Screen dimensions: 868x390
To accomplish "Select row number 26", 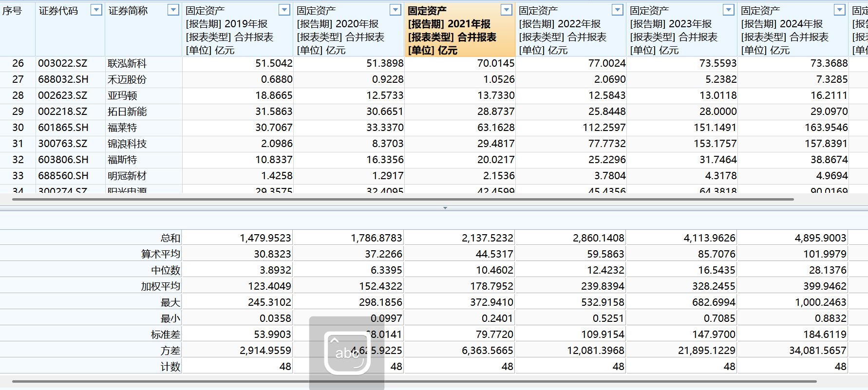I will 18,63.
